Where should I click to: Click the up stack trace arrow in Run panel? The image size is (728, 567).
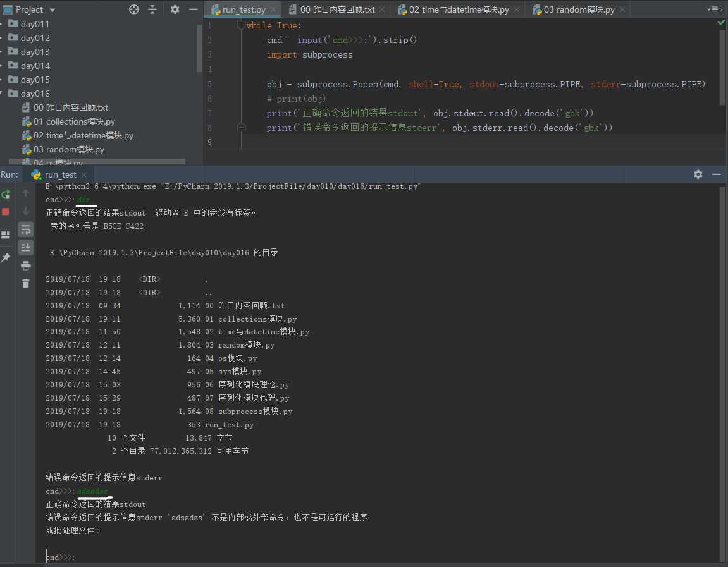pyautogui.click(x=25, y=193)
